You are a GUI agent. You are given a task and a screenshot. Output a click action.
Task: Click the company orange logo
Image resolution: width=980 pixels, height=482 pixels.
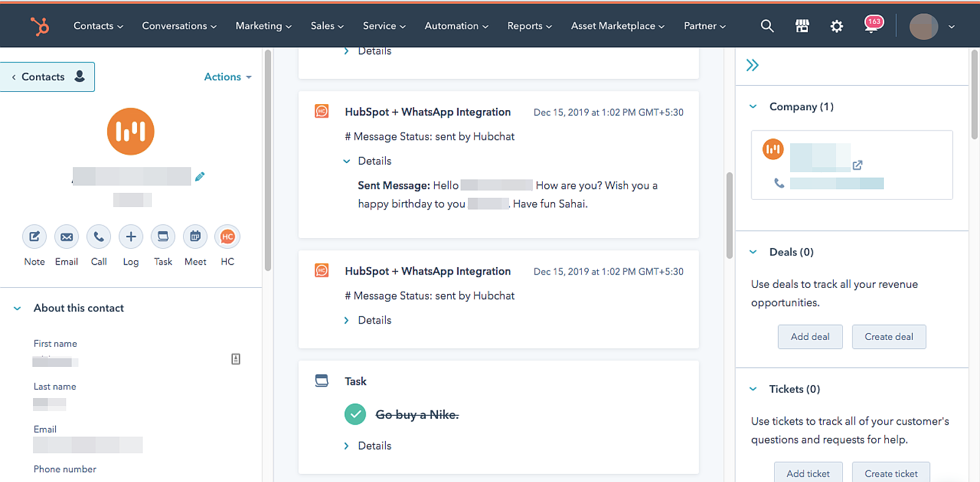[x=773, y=149]
